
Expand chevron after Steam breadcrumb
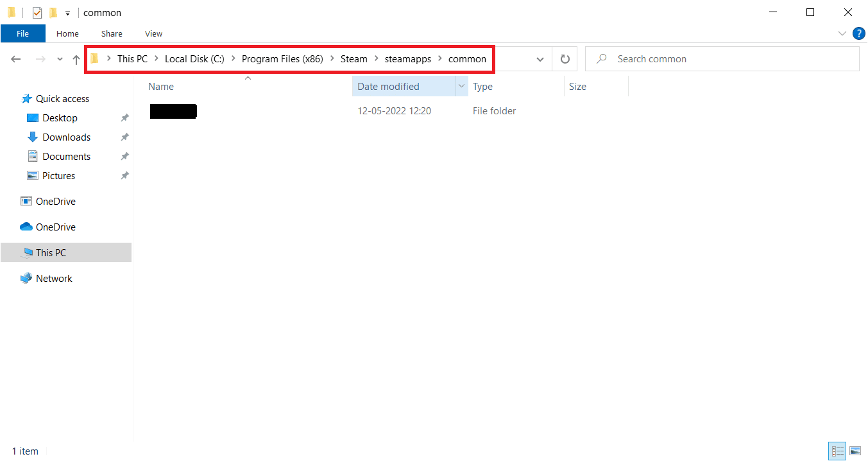tap(377, 59)
